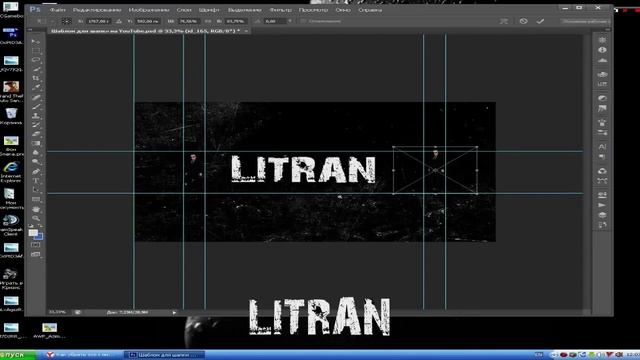The height and width of the screenshot is (360, 640).
Task: Select the Clone Stamp tool
Action: pos(36,116)
